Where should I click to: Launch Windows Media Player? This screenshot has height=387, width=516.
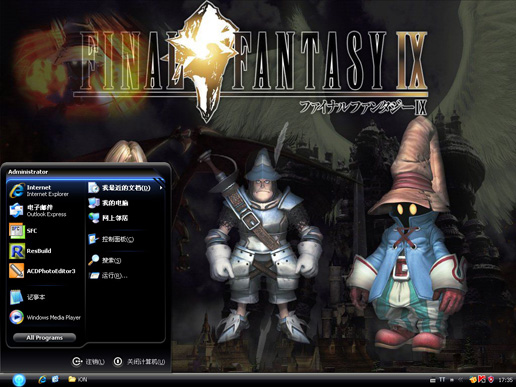tap(45, 317)
